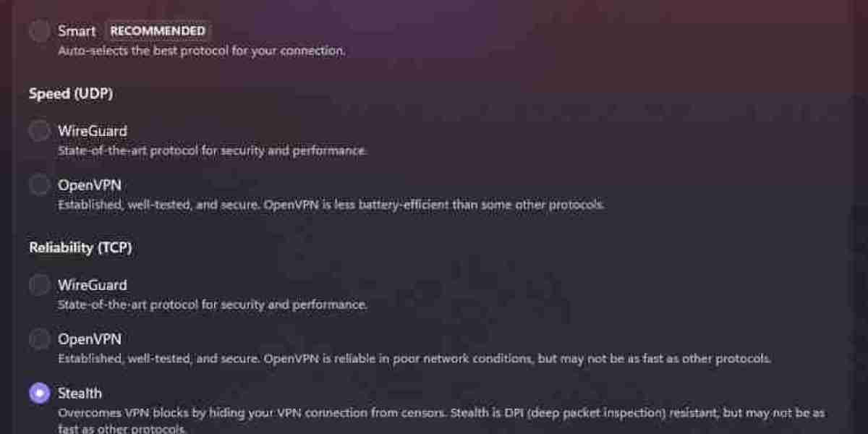
Task: Click the WireGuard label under Reliability (TCP)
Action: pos(93,284)
